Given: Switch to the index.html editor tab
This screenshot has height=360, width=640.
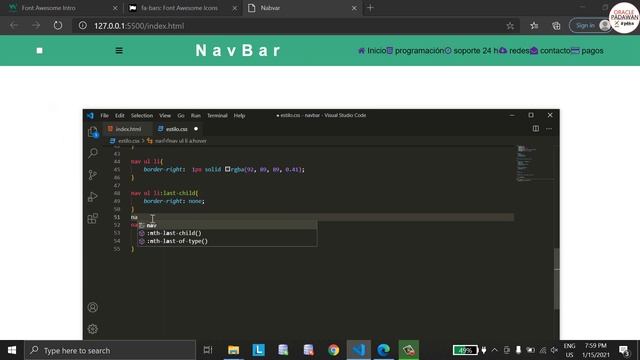Looking at the screenshot, I should tap(127, 129).
